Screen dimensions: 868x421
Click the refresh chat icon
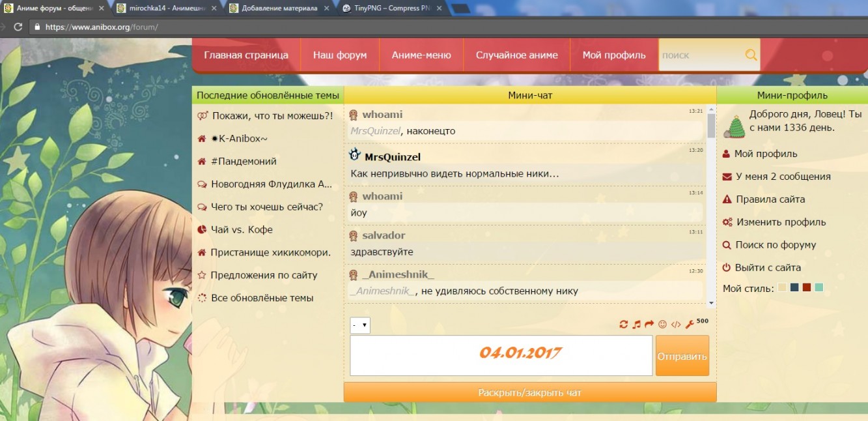623,325
